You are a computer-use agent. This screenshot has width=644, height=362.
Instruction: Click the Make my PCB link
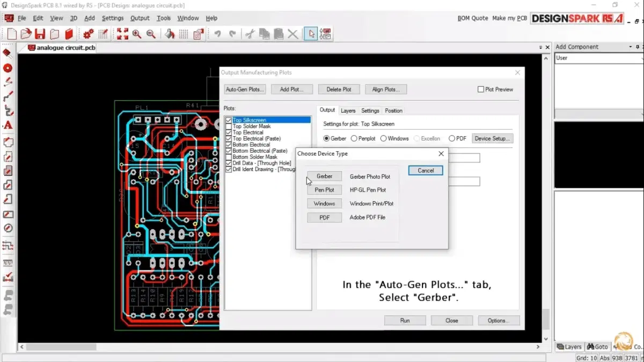click(x=509, y=18)
